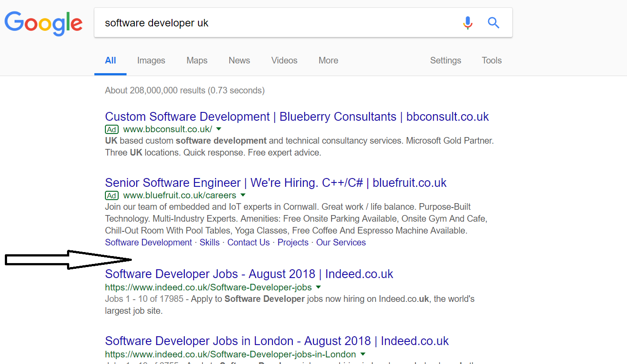
Task: Click the www.bbconsult.co.uk/ green URL
Action: (168, 130)
